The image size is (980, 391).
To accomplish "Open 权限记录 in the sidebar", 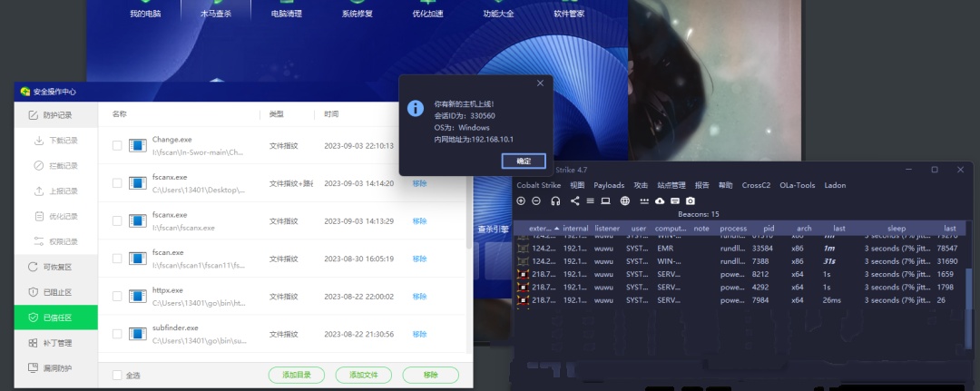I will pos(56,241).
